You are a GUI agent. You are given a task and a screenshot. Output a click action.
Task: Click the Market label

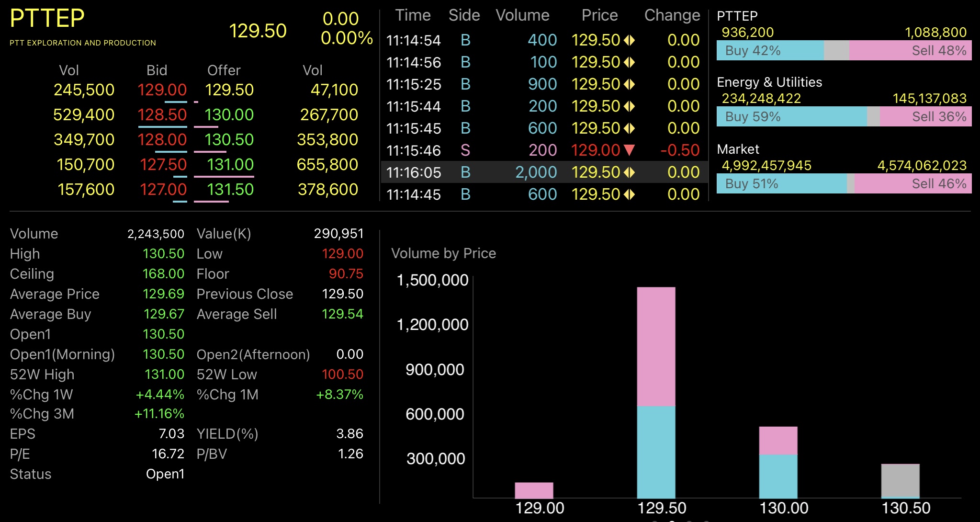pos(738,149)
